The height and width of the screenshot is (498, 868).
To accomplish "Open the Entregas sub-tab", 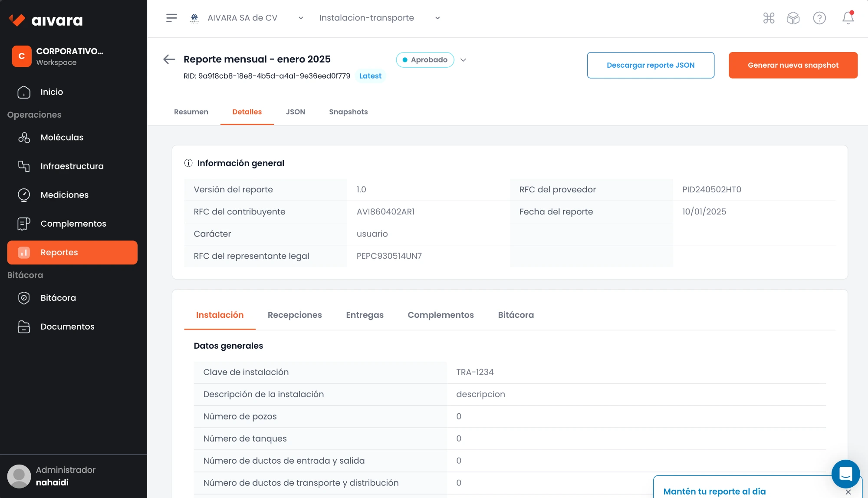I will (x=365, y=315).
